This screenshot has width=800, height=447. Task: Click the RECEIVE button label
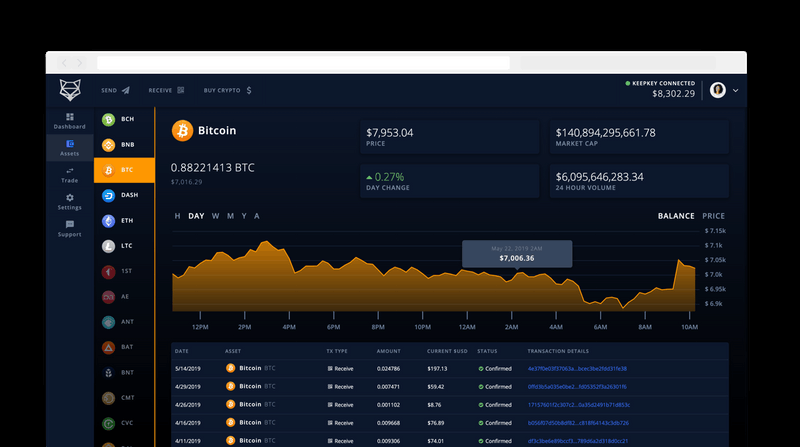(x=160, y=90)
